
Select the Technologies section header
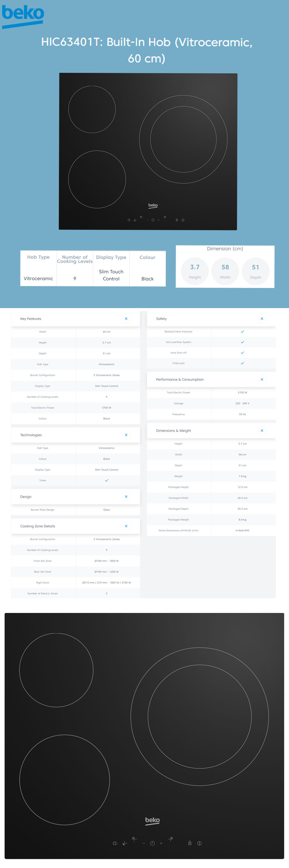tap(31, 435)
